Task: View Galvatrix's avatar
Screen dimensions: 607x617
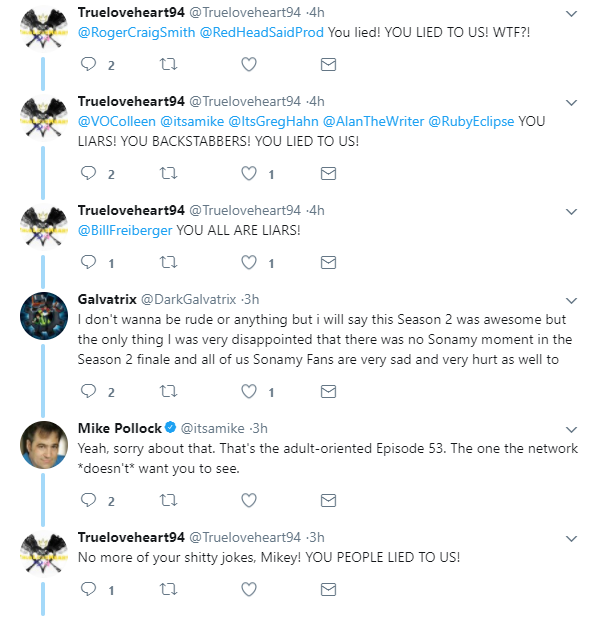Action: pos(44,316)
